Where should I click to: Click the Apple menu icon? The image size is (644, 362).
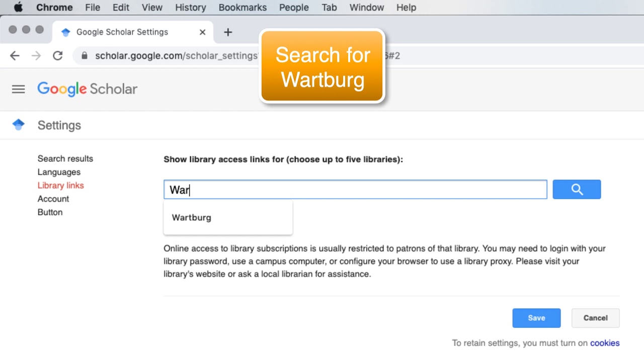click(x=18, y=8)
